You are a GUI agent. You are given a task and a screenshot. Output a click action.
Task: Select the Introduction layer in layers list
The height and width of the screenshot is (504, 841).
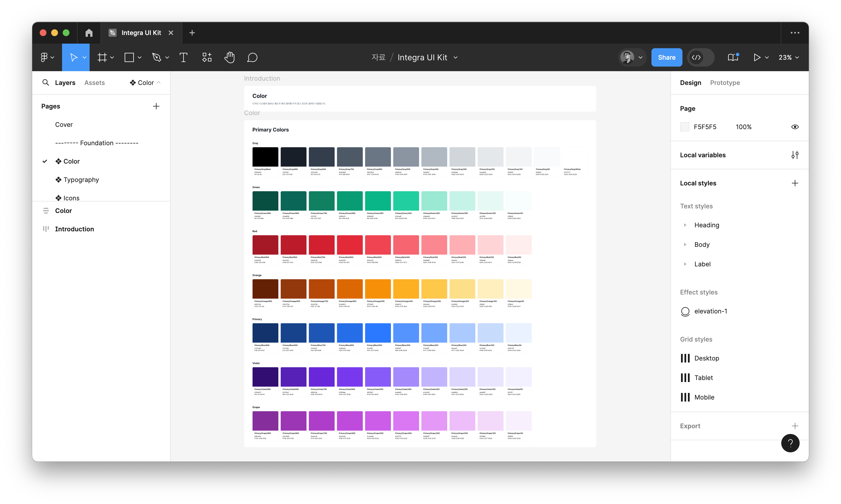(74, 229)
